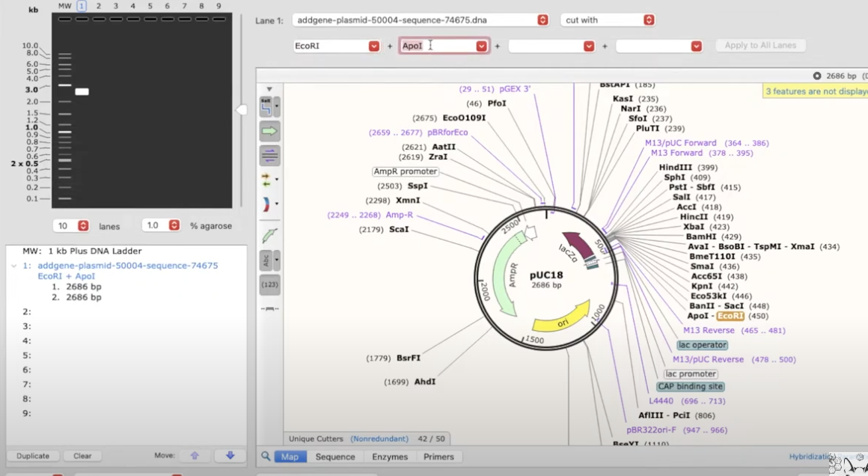Click the green feather feature-style icon
Screen dimensions: 868x476
pyautogui.click(x=269, y=236)
